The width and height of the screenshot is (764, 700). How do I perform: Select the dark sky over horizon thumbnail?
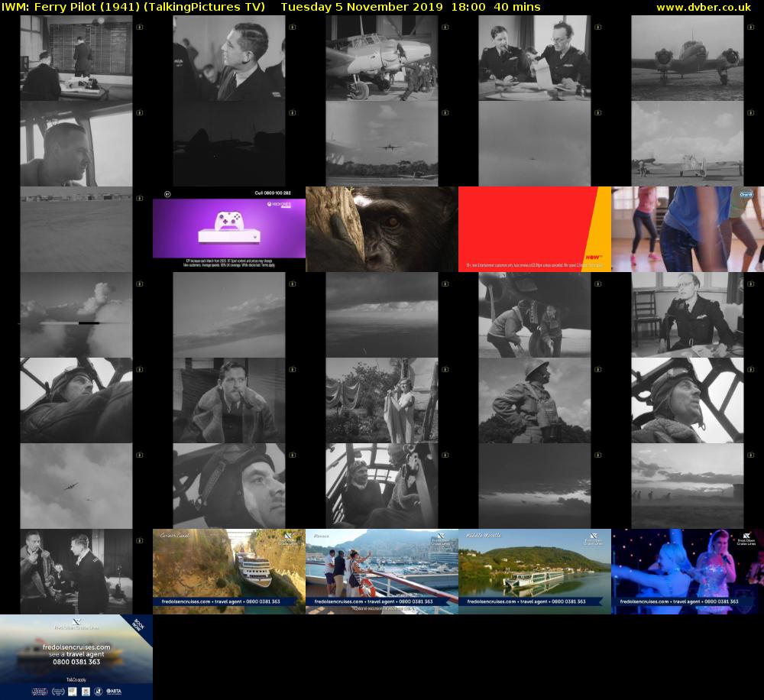tap(381, 315)
